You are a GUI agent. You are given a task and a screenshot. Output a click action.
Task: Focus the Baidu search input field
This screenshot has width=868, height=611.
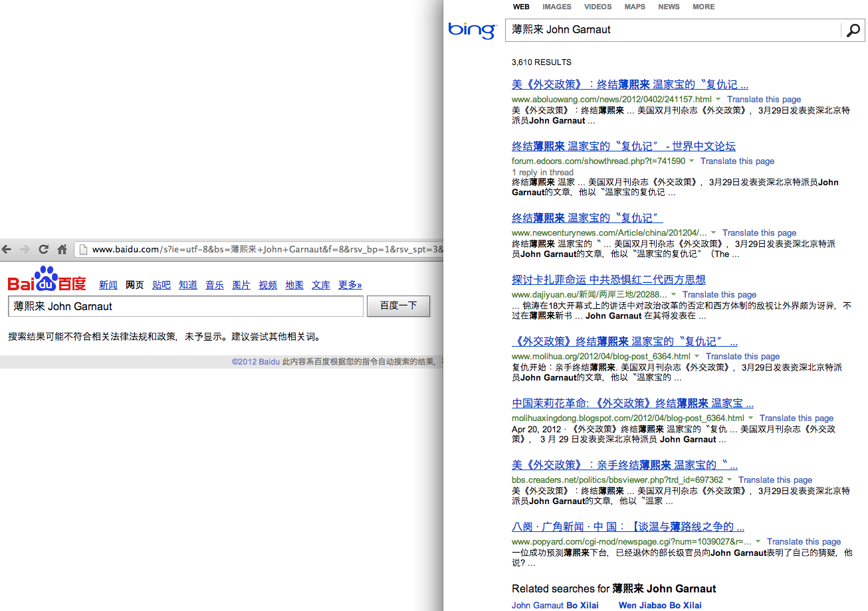(186, 306)
